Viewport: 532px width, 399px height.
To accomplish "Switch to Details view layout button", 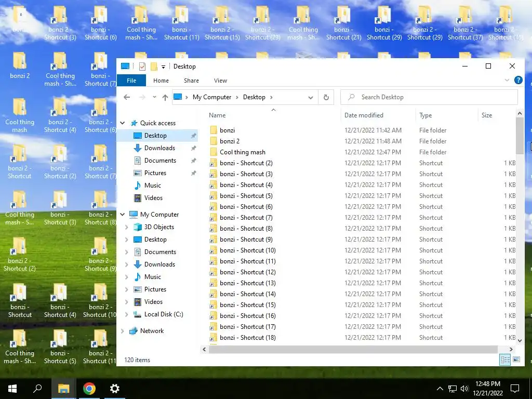I will click(505, 360).
